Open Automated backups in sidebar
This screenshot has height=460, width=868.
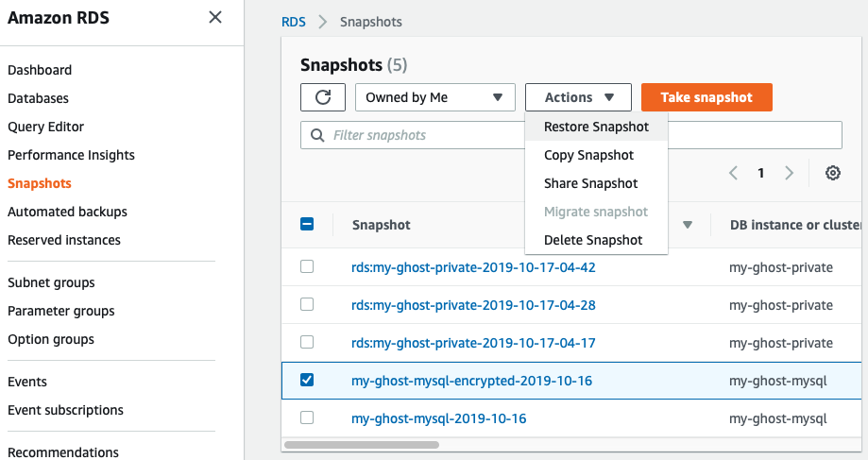click(x=68, y=212)
